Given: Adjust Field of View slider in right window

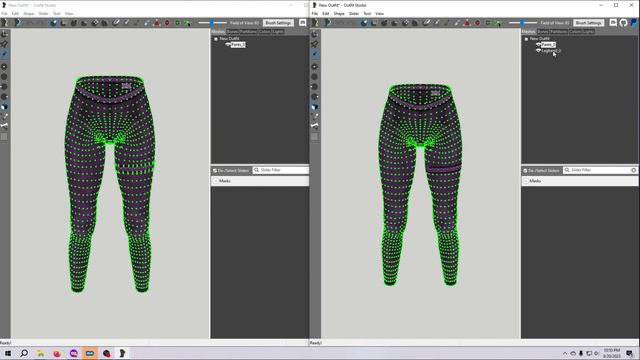Looking at the screenshot, I should pyautogui.click(x=522, y=23).
